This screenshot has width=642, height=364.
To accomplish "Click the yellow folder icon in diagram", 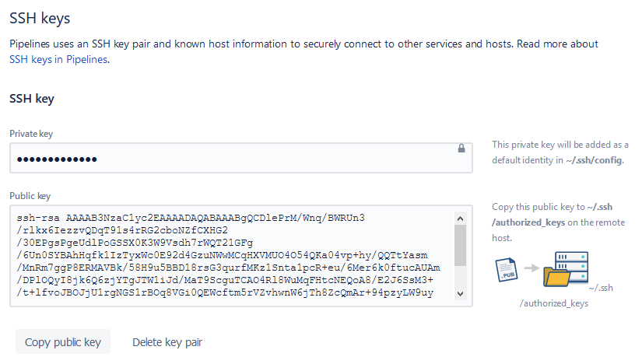I will pyautogui.click(x=556, y=278).
